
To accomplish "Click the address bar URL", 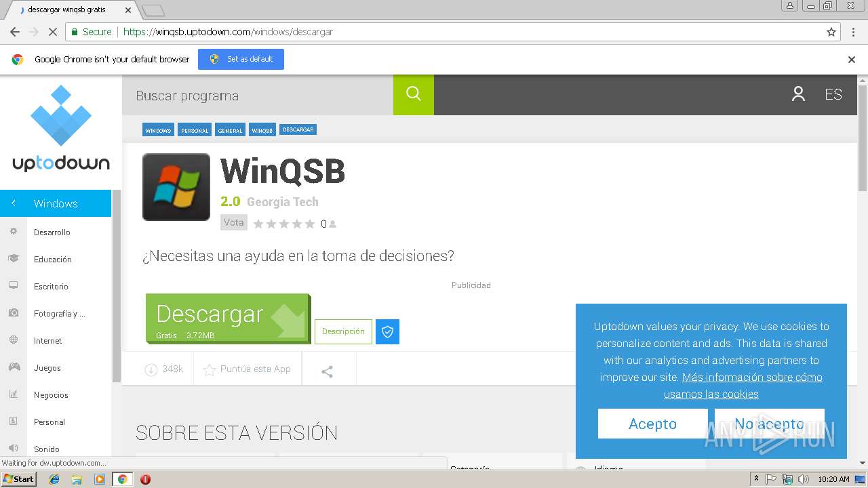I will 228,32.
